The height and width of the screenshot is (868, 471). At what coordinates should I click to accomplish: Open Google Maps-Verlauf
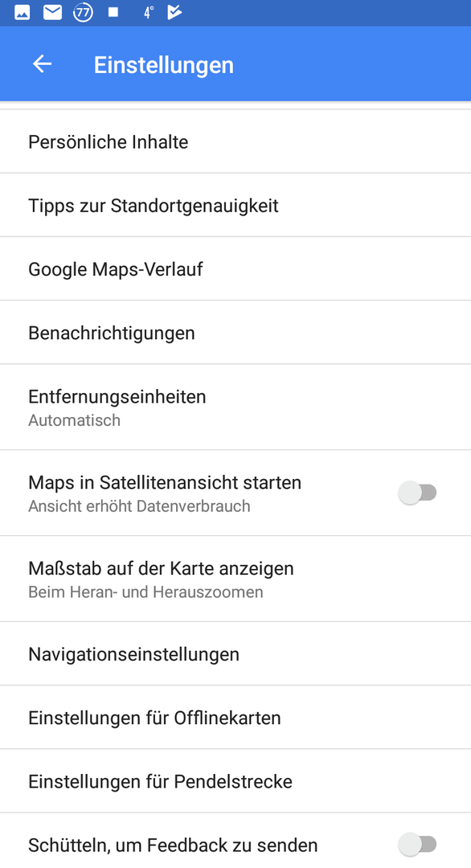(235, 269)
